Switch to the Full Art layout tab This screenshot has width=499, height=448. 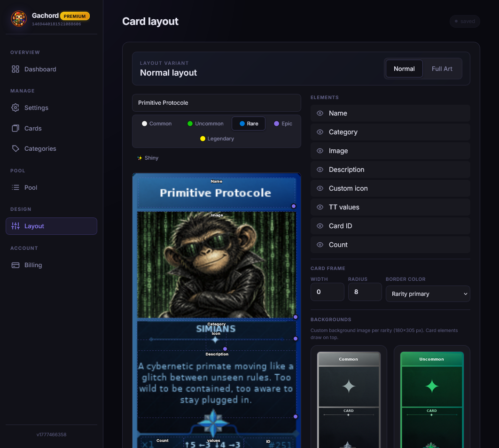(x=442, y=69)
